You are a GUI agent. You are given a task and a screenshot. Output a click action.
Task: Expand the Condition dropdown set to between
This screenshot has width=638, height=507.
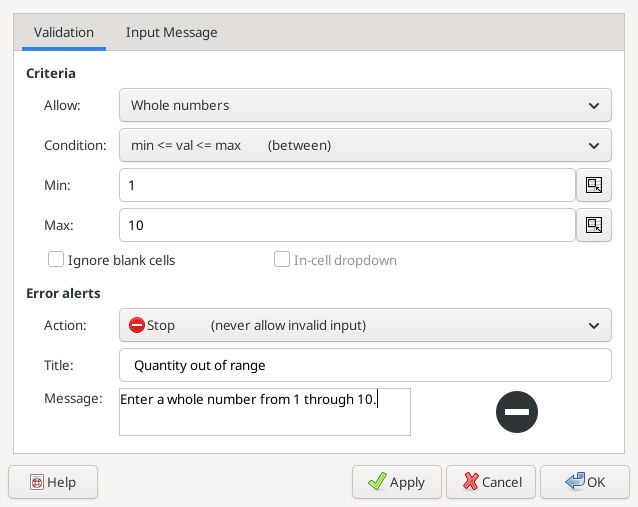[365, 145]
